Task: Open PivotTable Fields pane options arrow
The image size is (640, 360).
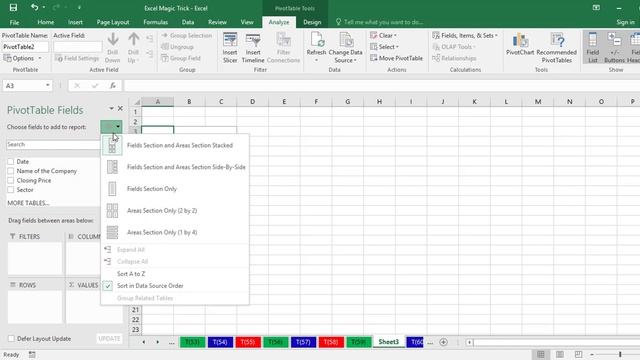Action: [111, 109]
